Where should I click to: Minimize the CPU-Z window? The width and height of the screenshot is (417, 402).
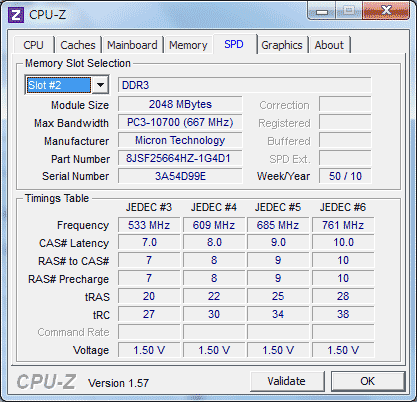[x=322, y=12]
